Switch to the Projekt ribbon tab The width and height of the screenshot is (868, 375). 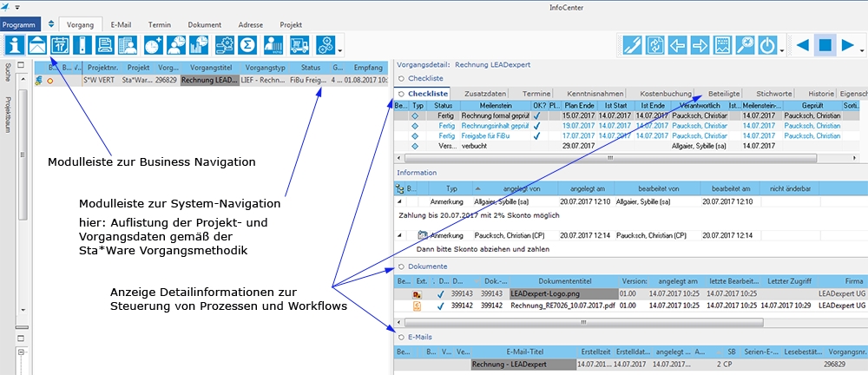(291, 24)
